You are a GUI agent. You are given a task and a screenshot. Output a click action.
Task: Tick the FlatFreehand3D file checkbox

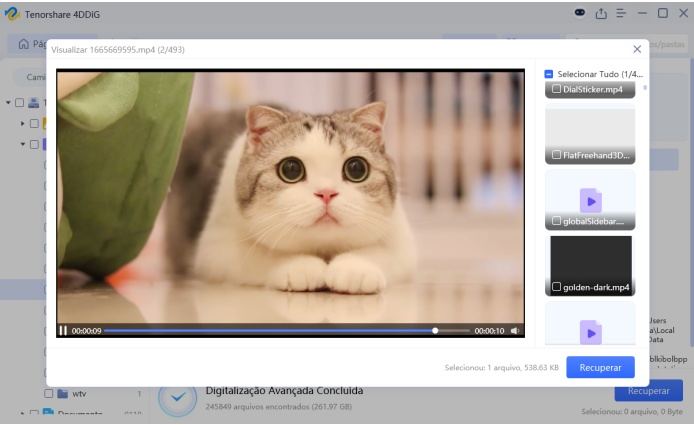pos(556,155)
